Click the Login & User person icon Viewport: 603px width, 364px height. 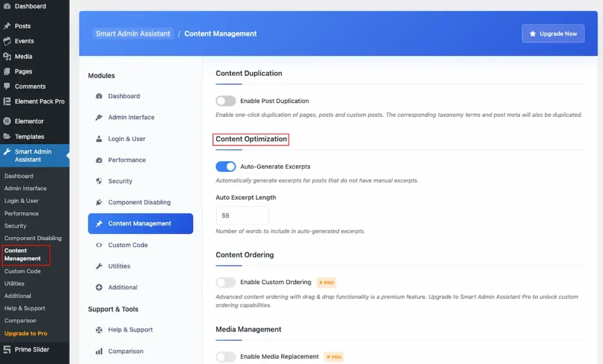pos(99,138)
